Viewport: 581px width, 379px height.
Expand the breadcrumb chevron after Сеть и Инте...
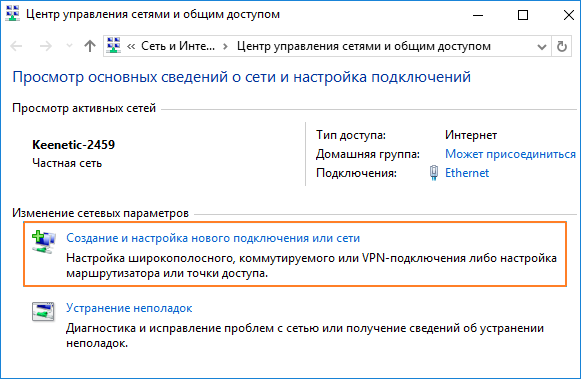tap(225, 47)
